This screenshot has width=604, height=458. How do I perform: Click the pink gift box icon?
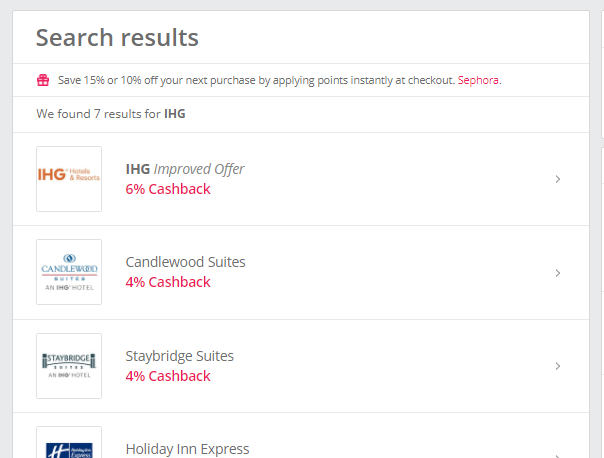click(x=43, y=80)
